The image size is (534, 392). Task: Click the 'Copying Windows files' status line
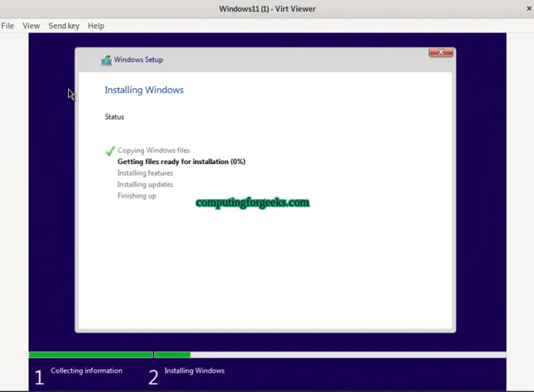click(154, 150)
